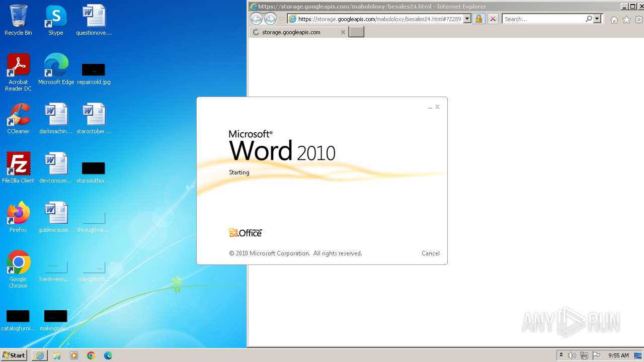Open Internet Explorer from the taskbar
644x362 pixels.
point(40,355)
